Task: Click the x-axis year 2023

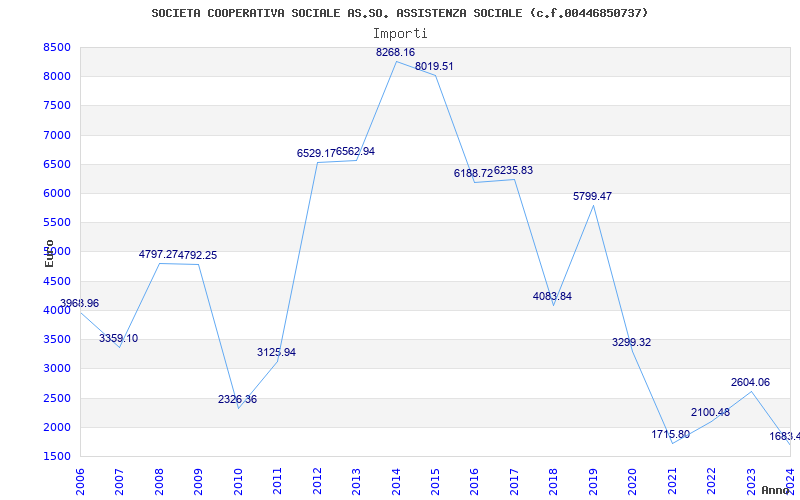Action: pyautogui.click(x=751, y=481)
